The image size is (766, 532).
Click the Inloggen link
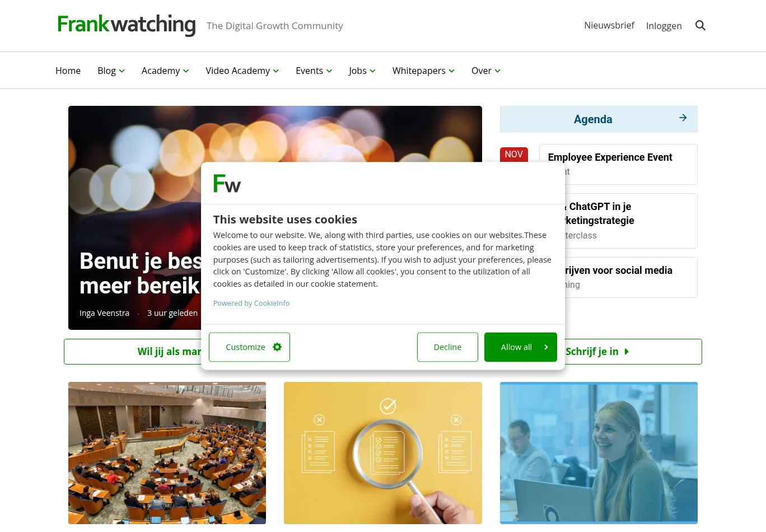664,26
